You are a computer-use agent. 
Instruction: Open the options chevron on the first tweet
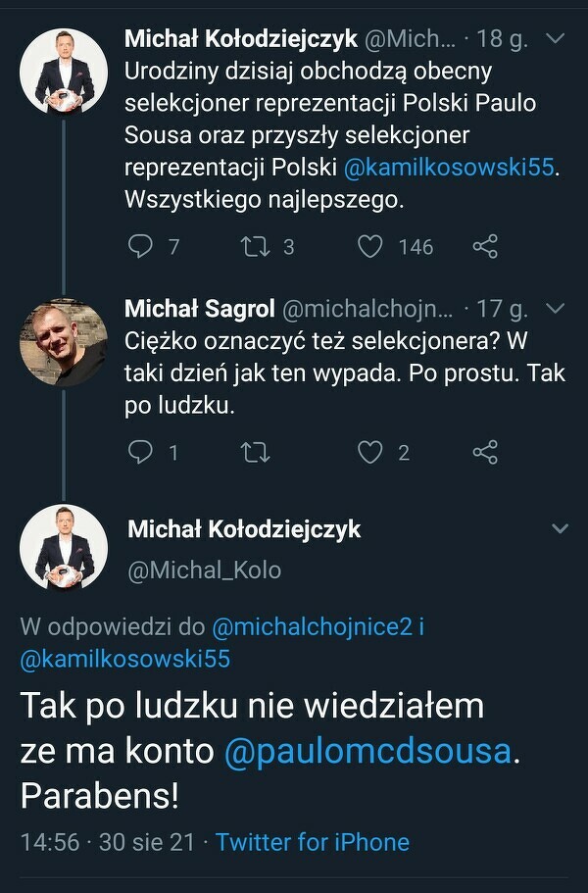point(555,39)
